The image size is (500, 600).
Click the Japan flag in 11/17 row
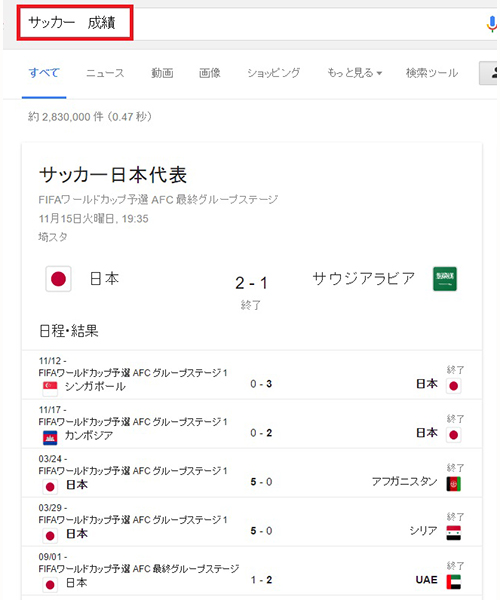pos(454,435)
